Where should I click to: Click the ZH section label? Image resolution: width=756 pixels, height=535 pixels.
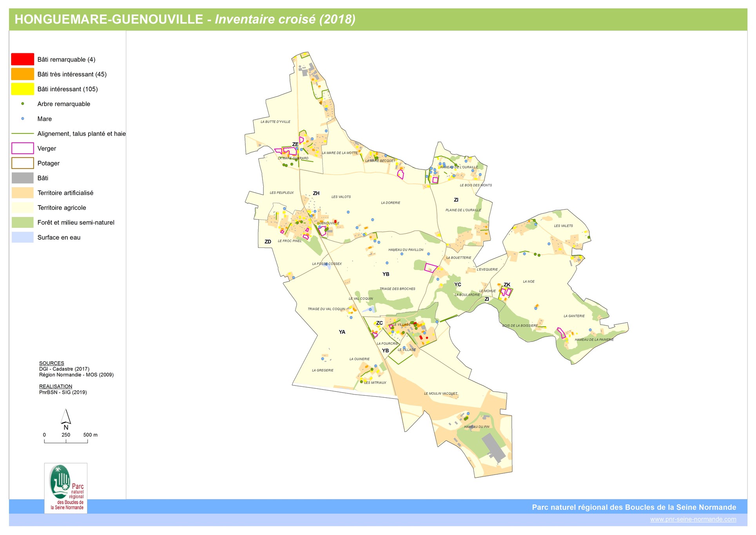[x=316, y=193]
